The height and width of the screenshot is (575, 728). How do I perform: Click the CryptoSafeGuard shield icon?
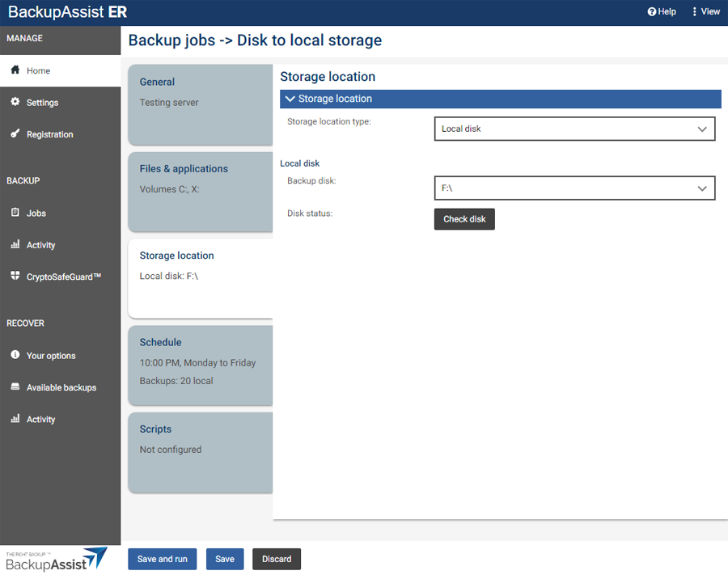15,276
